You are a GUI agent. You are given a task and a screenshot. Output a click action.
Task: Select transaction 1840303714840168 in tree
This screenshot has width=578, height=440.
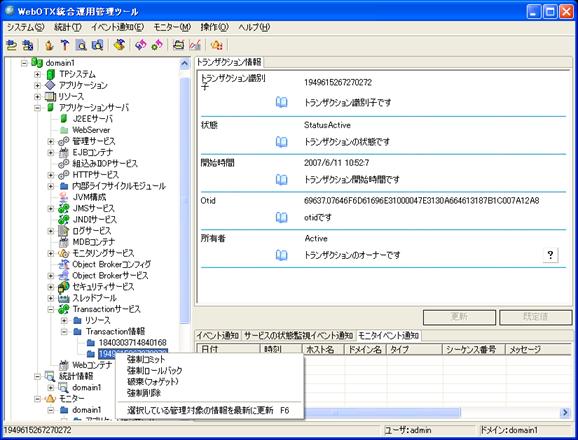132,343
